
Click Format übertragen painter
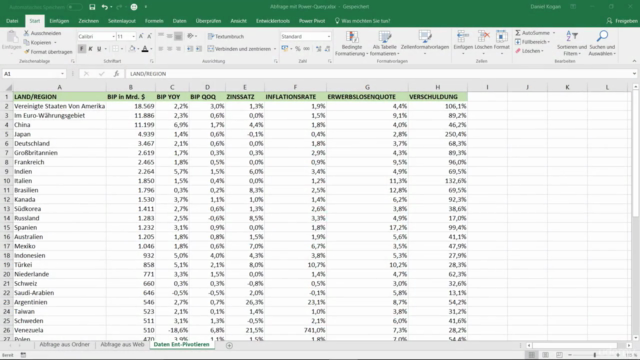[x=48, y=52]
